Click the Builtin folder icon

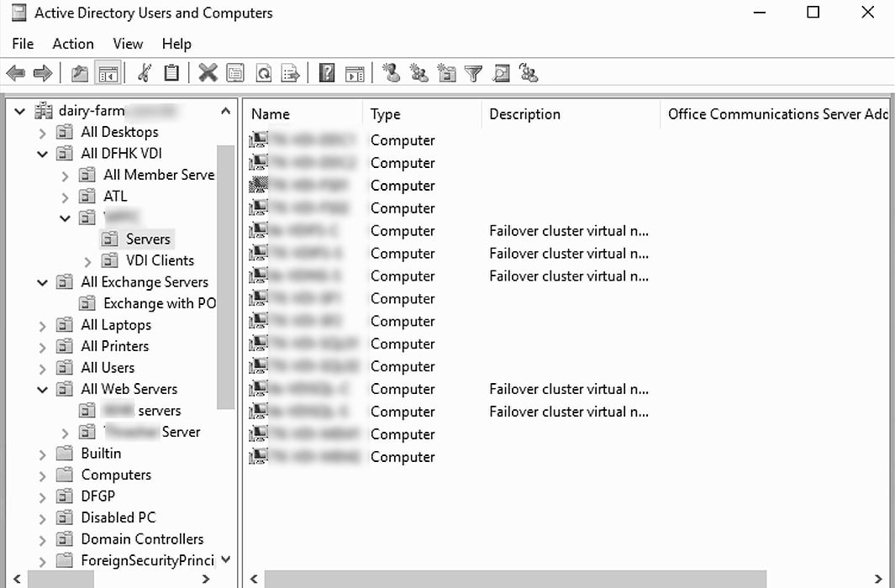pyautogui.click(x=65, y=454)
